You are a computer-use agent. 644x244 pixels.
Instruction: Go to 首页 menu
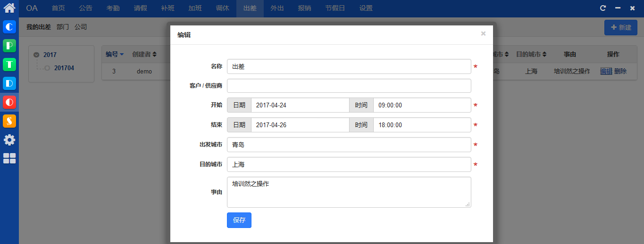click(59, 8)
